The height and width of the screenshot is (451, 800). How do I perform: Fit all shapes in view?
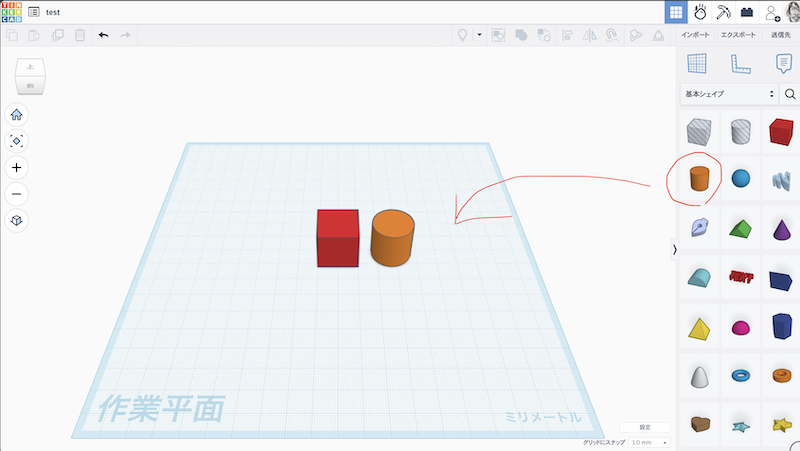pos(16,141)
